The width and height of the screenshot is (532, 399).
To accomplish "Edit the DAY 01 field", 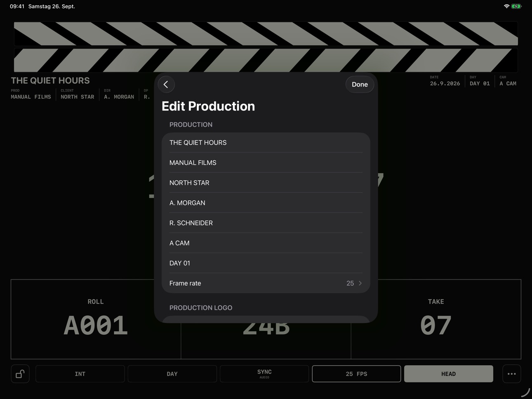I will pos(266,263).
